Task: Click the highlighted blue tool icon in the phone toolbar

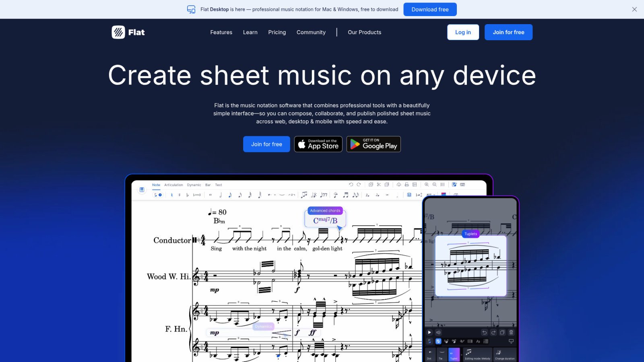Action: (438, 341)
